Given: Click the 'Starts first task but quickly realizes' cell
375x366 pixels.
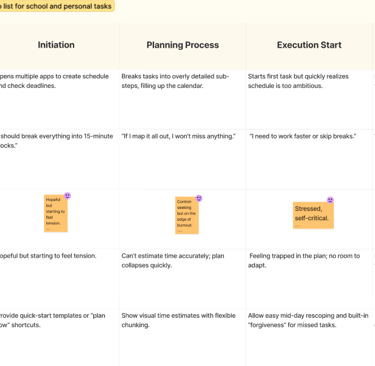Looking at the screenshot, I should (x=309, y=99).
